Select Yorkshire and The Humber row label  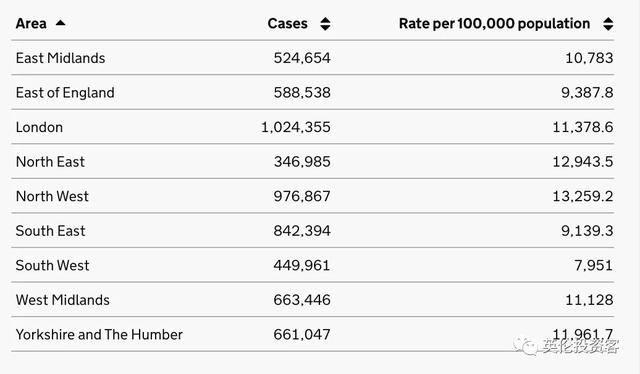[x=99, y=335]
